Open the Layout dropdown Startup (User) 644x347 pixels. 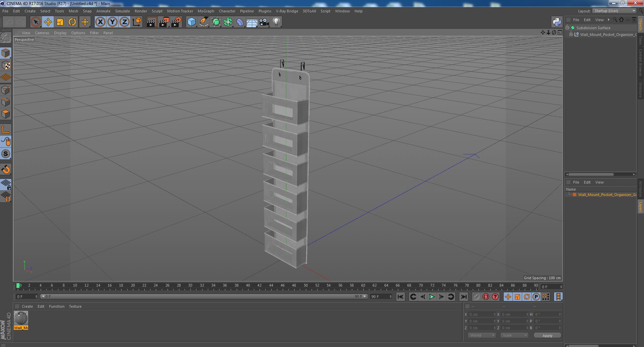click(x=614, y=11)
